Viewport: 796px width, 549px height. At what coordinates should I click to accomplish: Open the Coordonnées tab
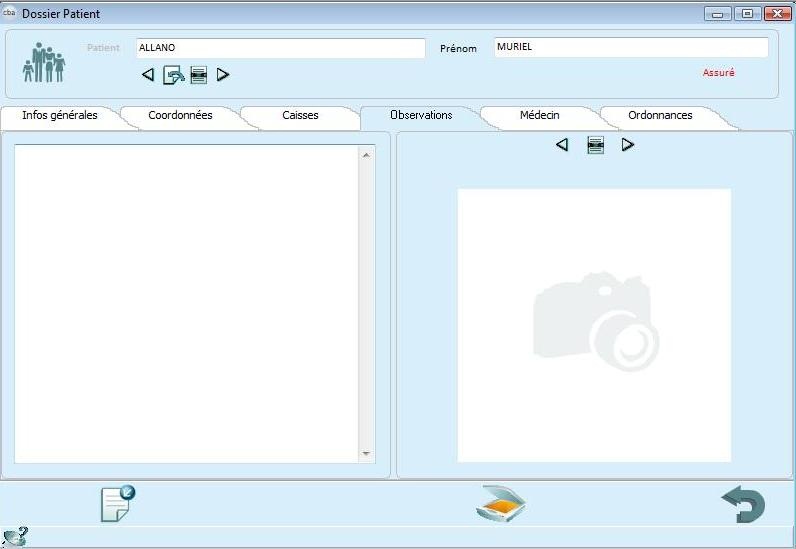tap(180, 115)
